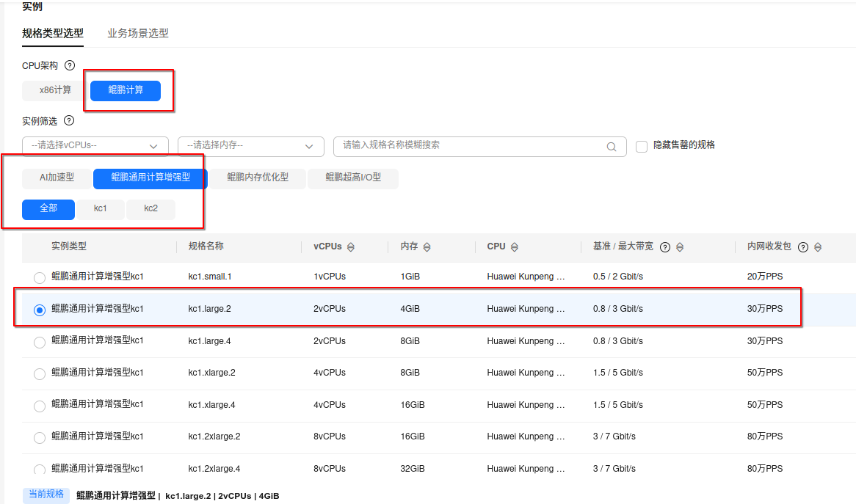Image resolution: width=856 pixels, height=504 pixels.
Task: Click the kc1.xlarge.2 spec name cell
Action: click(212, 373)
